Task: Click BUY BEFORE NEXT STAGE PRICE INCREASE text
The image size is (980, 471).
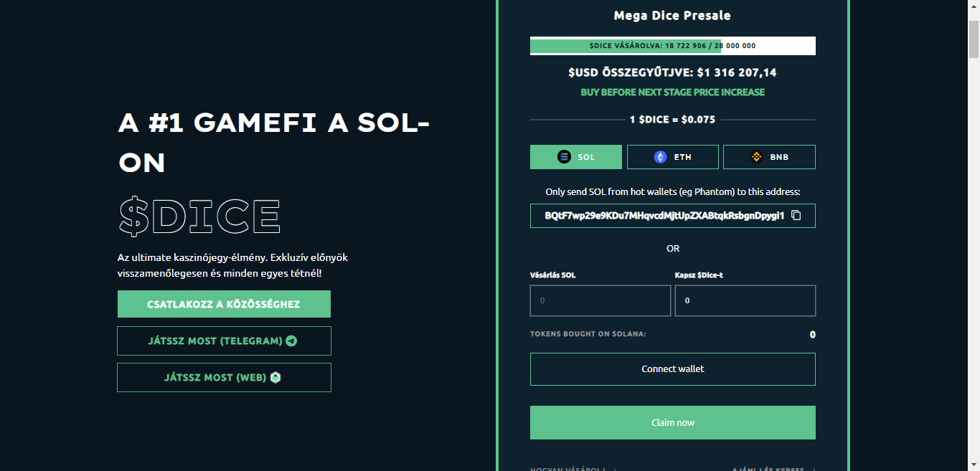Action: coord(673,92)
